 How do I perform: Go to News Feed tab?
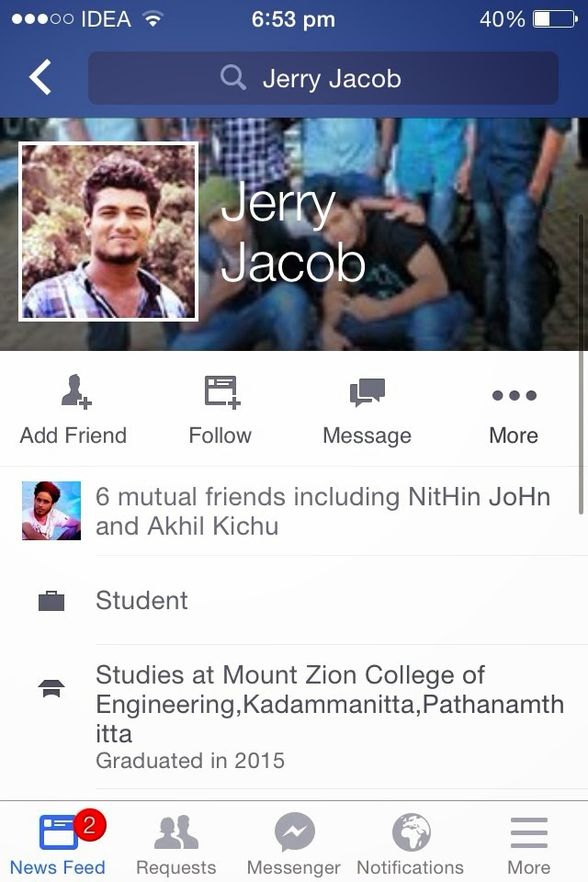point(58,843)
